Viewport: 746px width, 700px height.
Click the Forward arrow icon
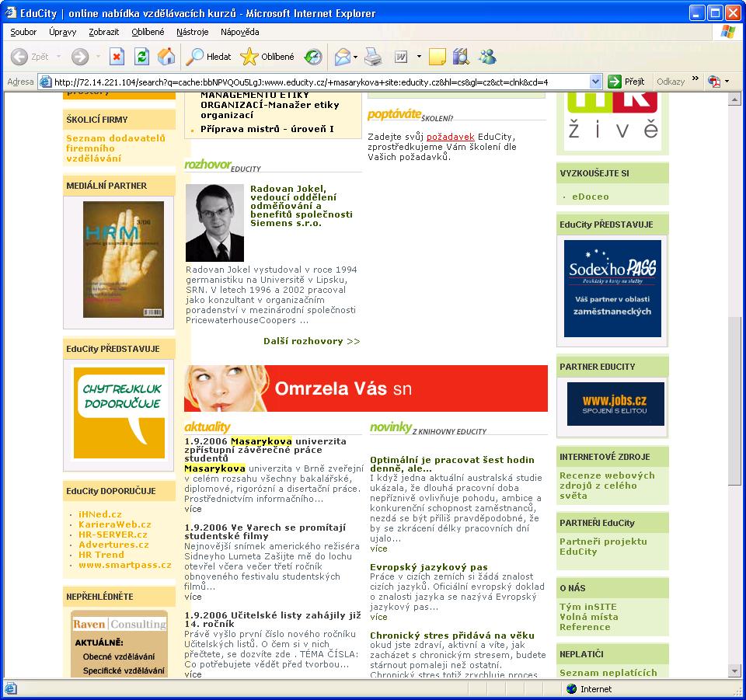(80, 57)
